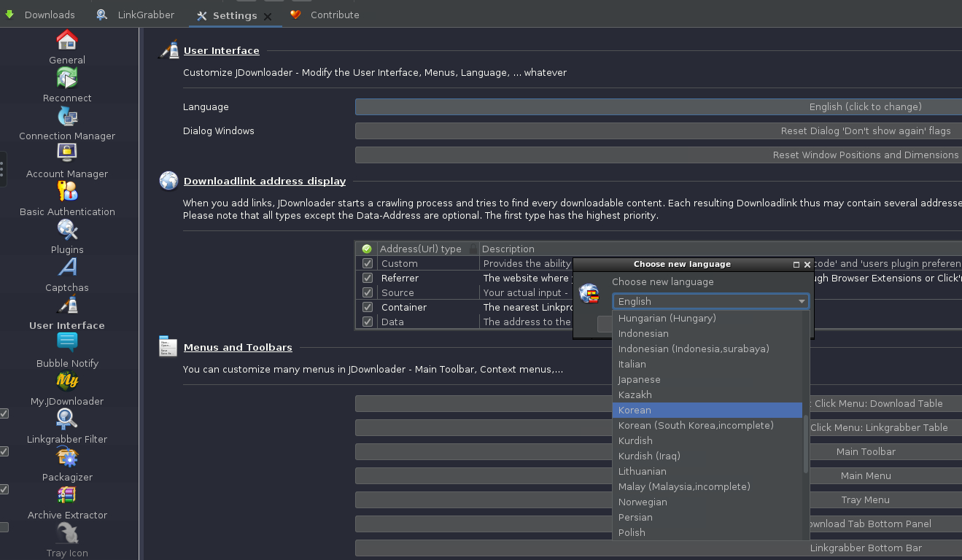Open Reconnect settings icon
The width and height of the screenshot is (962, 560).
coord(67,78)
